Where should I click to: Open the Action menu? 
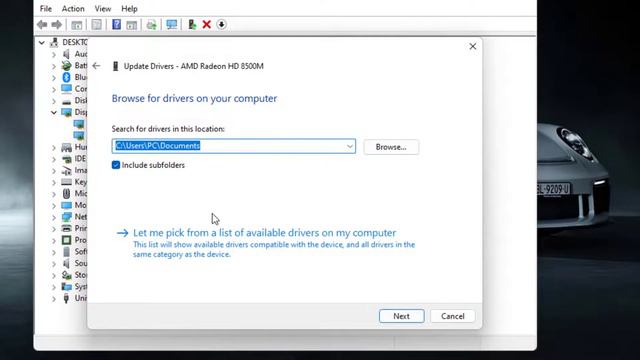point(73,9)
